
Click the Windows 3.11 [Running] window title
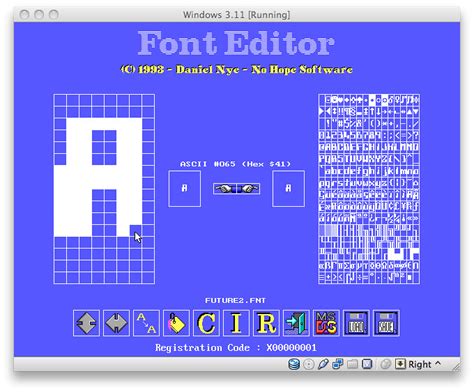(x=236, y=15)
